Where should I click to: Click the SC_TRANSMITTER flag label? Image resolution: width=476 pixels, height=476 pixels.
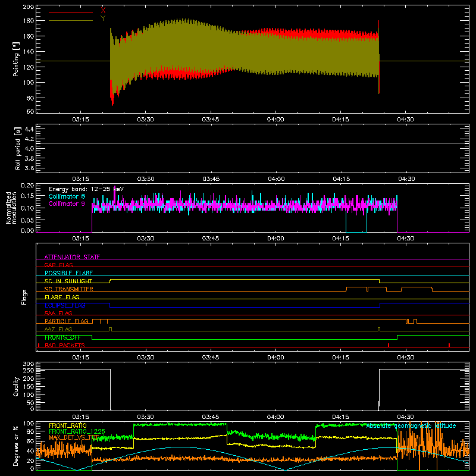point(69,289)
